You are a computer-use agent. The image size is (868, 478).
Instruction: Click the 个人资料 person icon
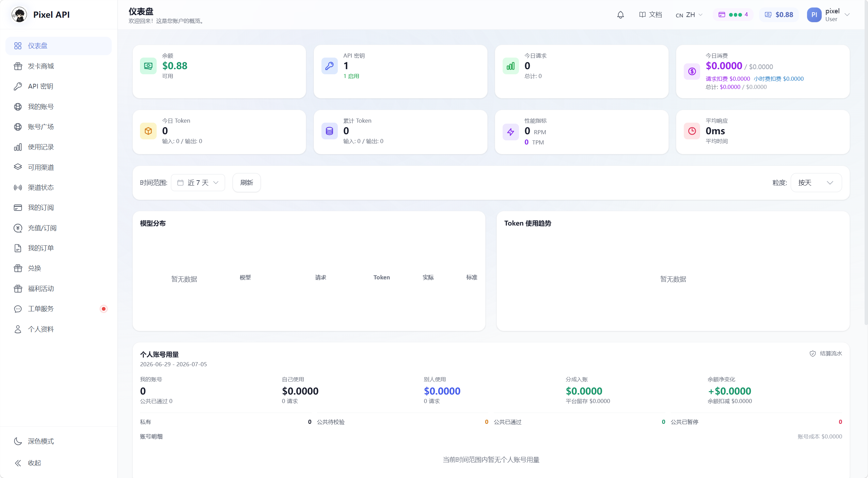pos(18,329)
